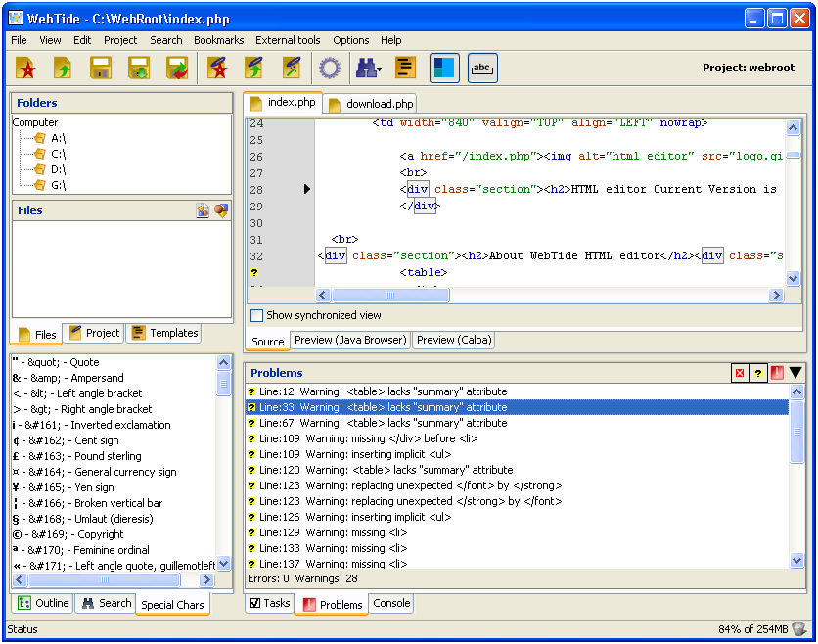Click the editor horizontal scrollbar thumb
The height and width of the screenshot is (644, 818).
click(x=390, y=296)
